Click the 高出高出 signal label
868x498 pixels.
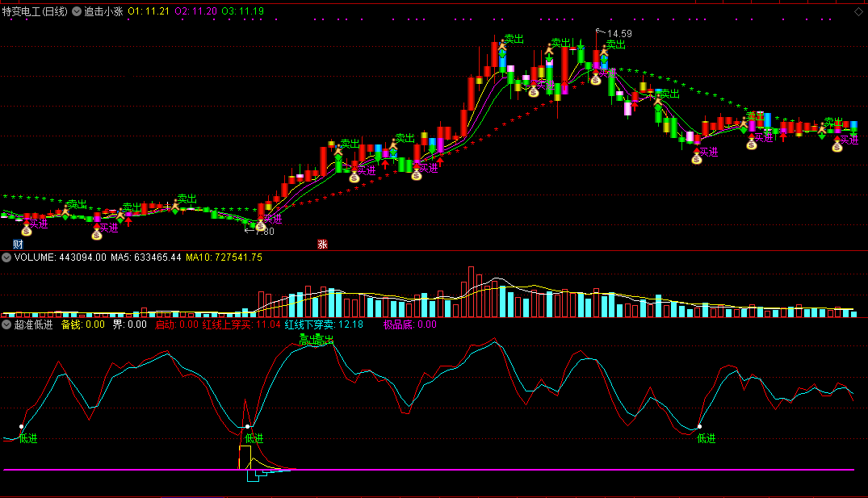317,340
